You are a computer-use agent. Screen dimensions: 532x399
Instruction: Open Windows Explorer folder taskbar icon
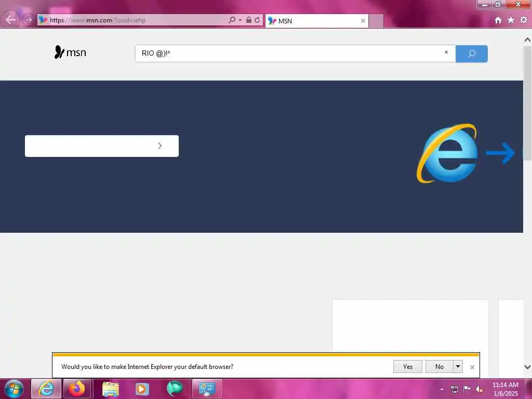click(111, 389)
